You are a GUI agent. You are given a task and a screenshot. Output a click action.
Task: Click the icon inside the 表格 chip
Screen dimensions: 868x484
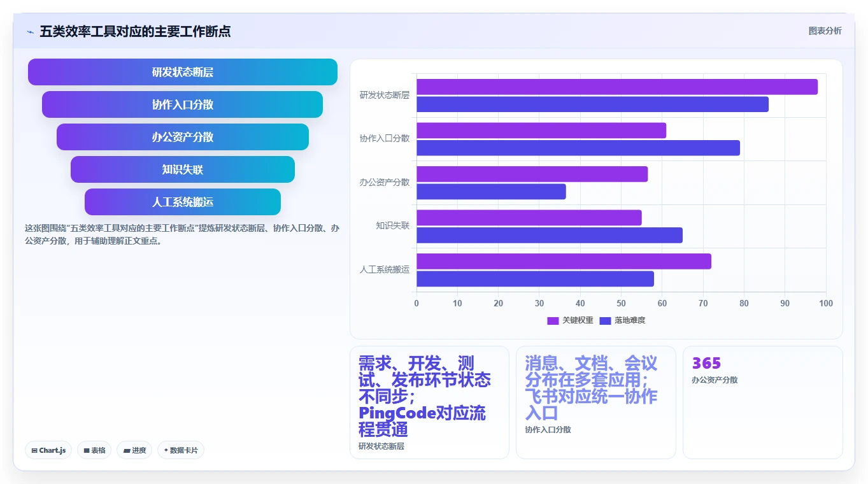87,450
